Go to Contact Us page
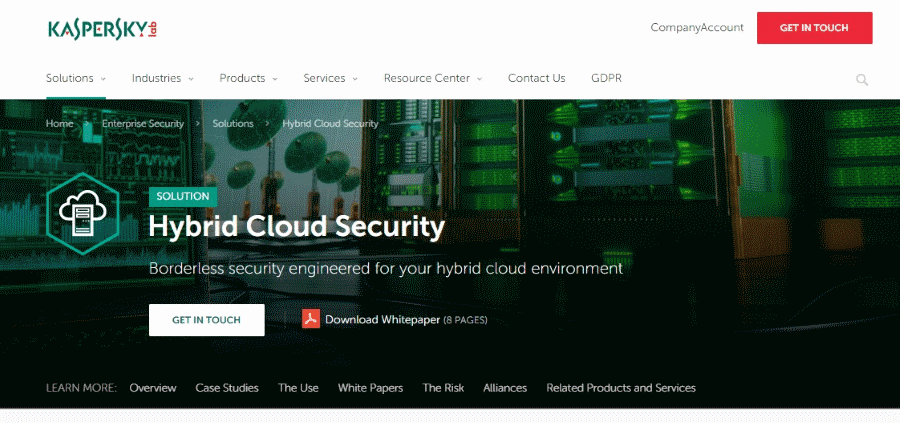The image size is (900, 423). point(537,78)
